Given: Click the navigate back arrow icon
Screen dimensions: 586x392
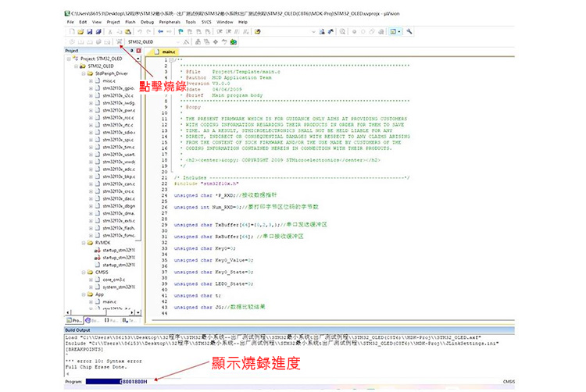Looking at the screenshot, I should [162, 32].
